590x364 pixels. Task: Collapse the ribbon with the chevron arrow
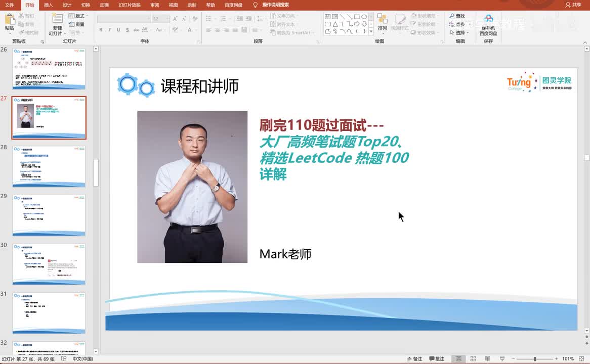pos(585,42)
